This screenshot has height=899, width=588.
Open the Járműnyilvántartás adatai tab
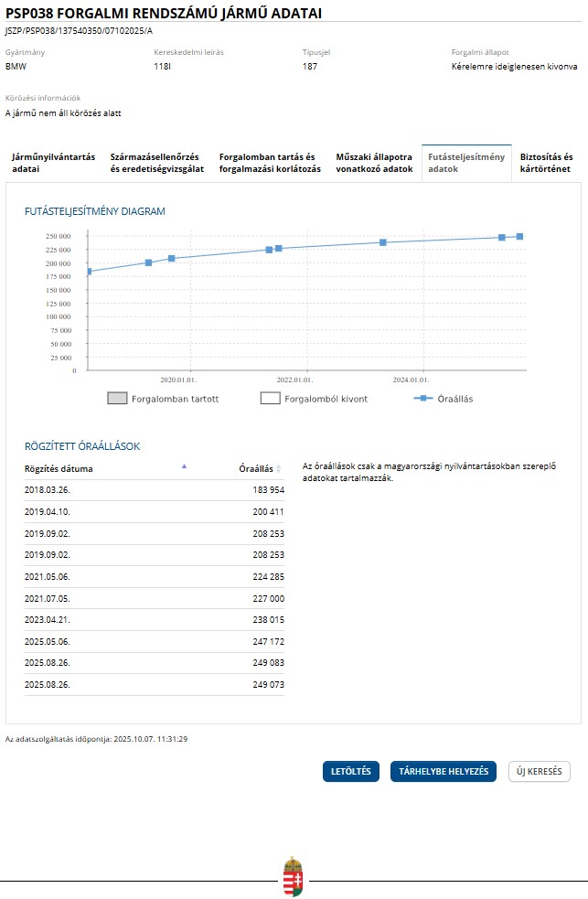(x=53, y=163)
